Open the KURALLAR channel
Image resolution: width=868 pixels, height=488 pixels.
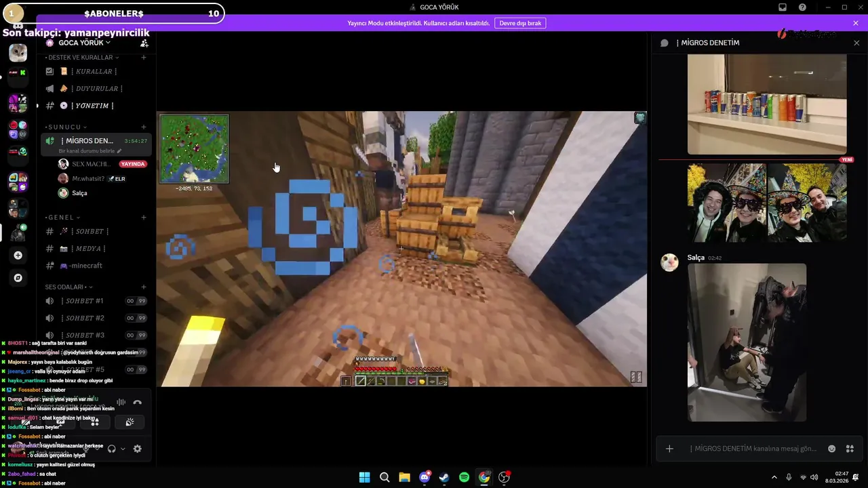(95, 71)
